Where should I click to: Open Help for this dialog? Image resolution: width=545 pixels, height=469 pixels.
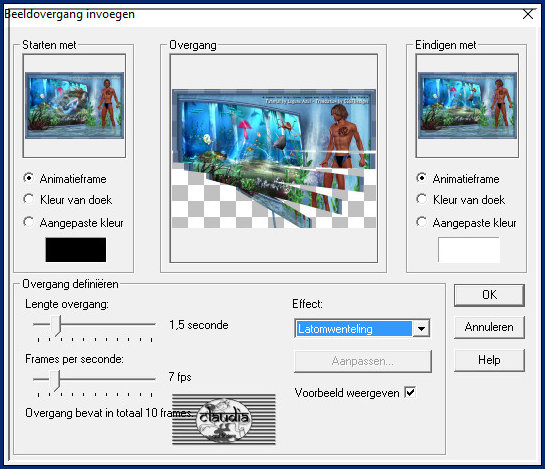point(489,360)
